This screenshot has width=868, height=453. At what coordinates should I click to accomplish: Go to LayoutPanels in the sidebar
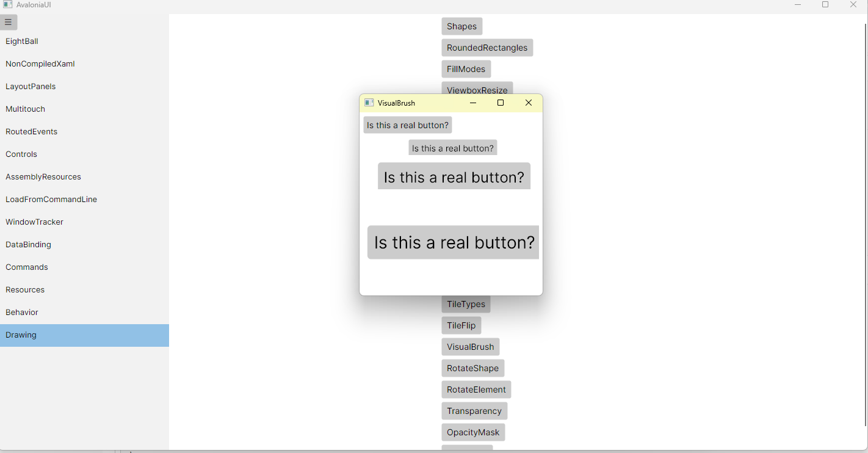coord(84,87)
